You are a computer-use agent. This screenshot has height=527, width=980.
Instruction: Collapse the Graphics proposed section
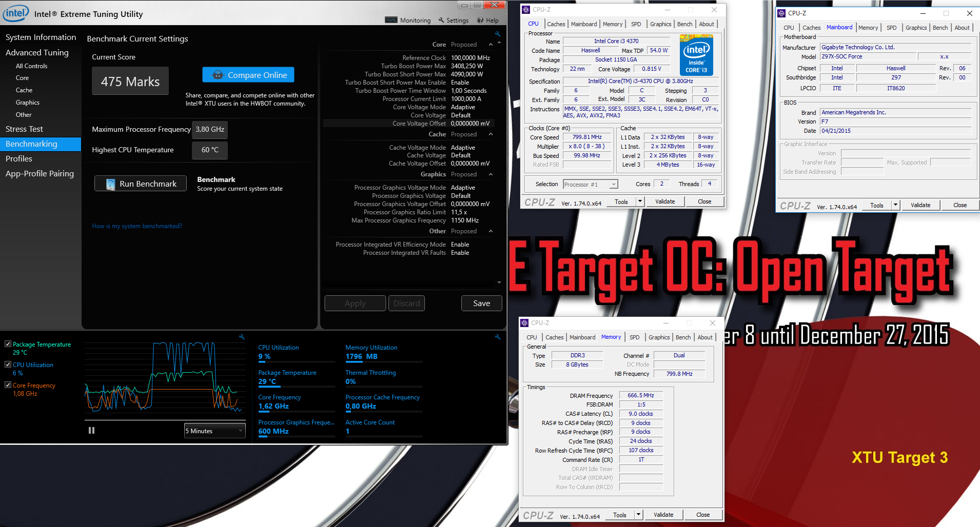pos(491,174)
